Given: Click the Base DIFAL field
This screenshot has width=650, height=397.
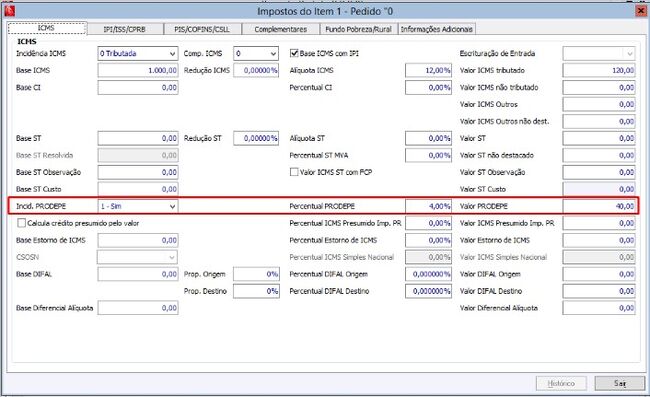Looking at the screenshot, I should click(x=138, y=274).
